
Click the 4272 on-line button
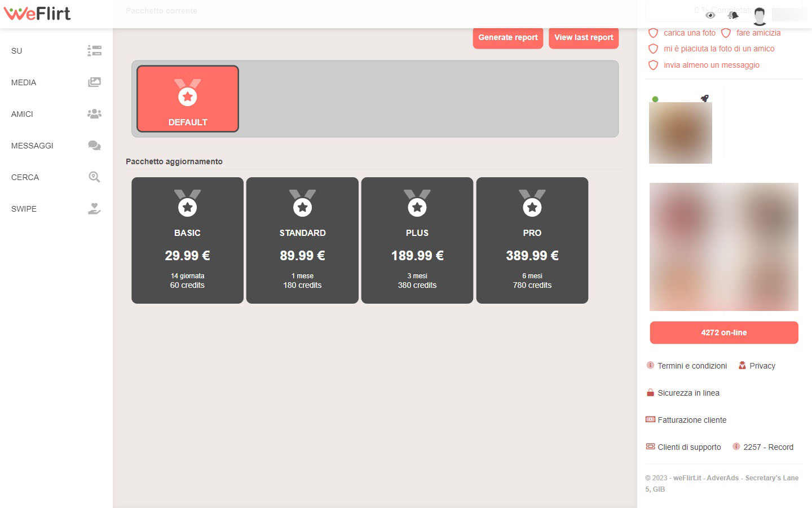(724, 332)
